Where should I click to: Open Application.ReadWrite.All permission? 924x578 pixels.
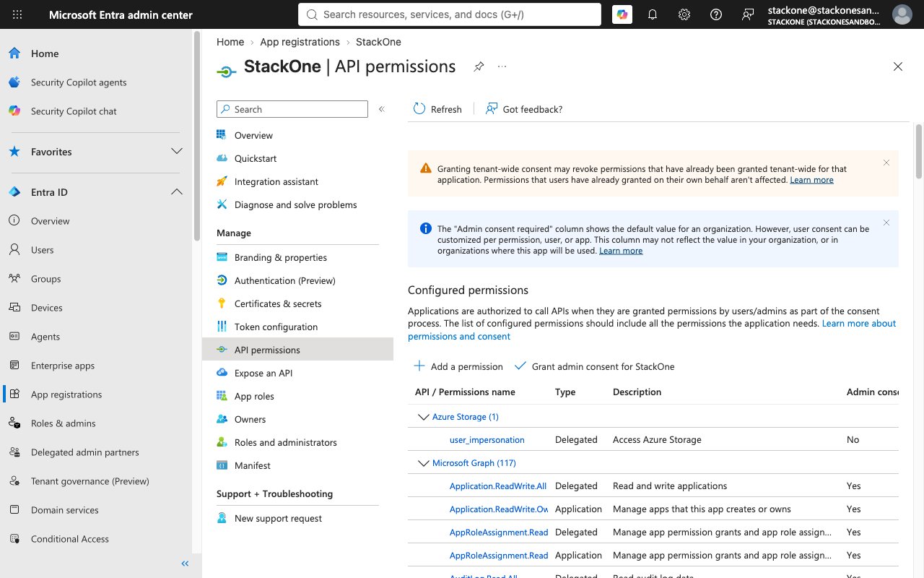coord(498,486)
